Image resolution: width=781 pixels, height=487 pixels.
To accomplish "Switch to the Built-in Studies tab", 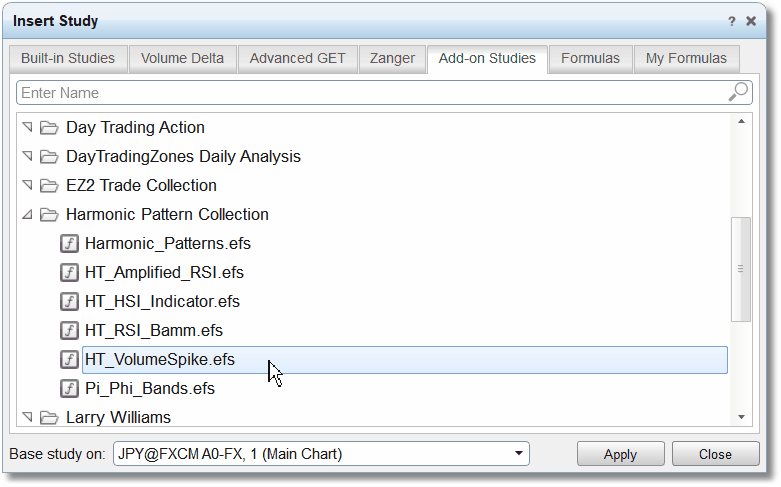I will [x=68, y=58].
